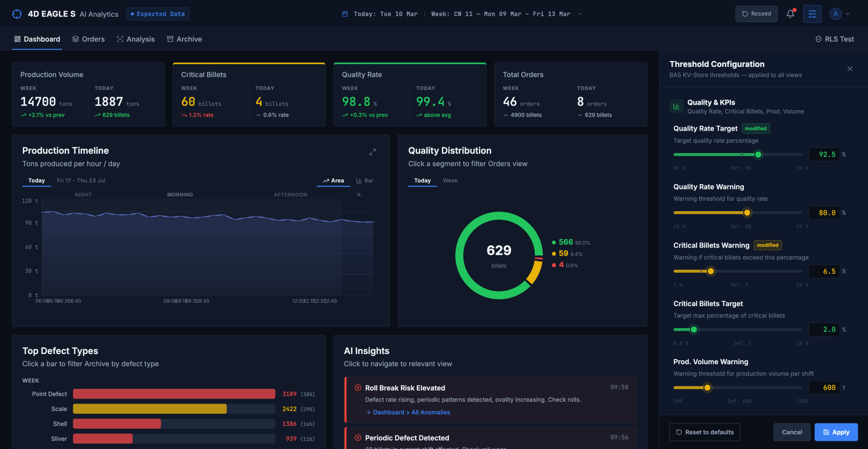The image size is (868, 449).
Task: Expand the user account dropdown arrow
Action: (848, 14)
